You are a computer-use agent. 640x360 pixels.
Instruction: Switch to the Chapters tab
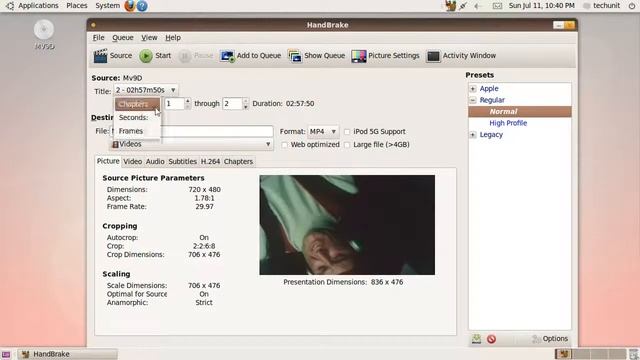(x=238, y=162)
